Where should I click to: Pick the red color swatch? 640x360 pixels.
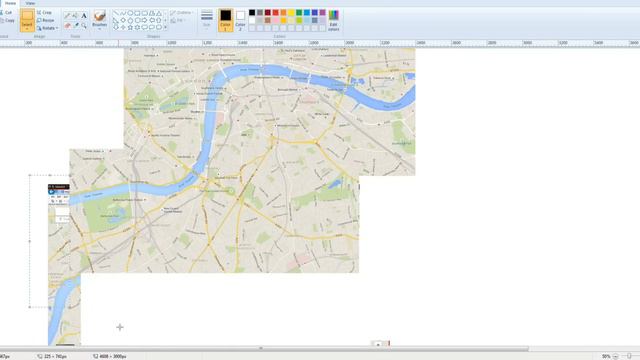(276, 13)
